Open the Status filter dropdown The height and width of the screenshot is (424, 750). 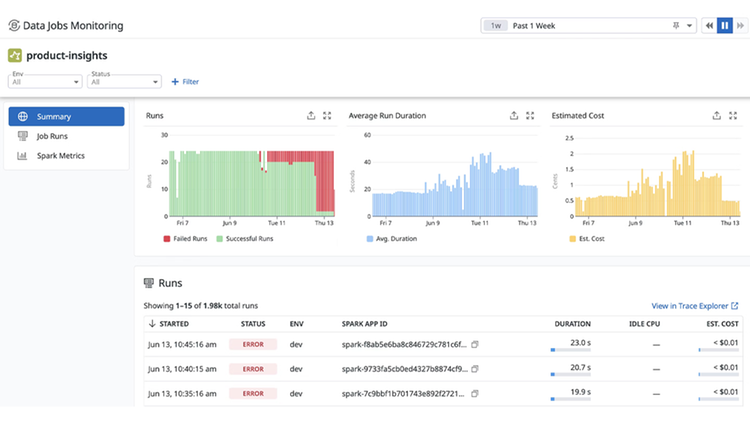[x=124, y=81]
